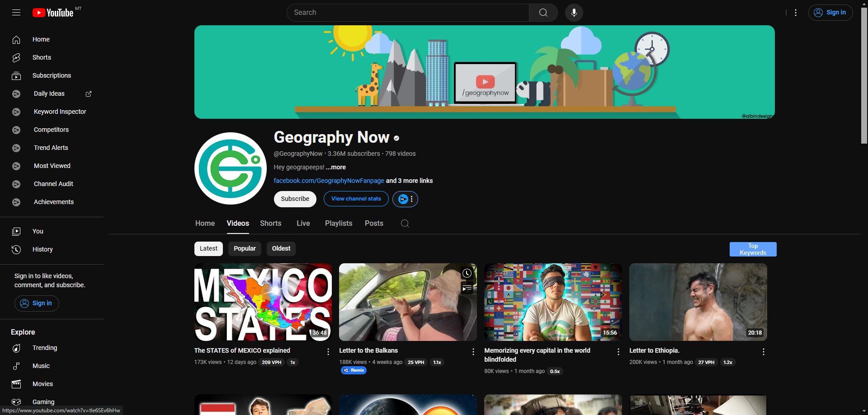Click the voice search microphone icon
Viewport: 868px width, 415px height.
574,13
